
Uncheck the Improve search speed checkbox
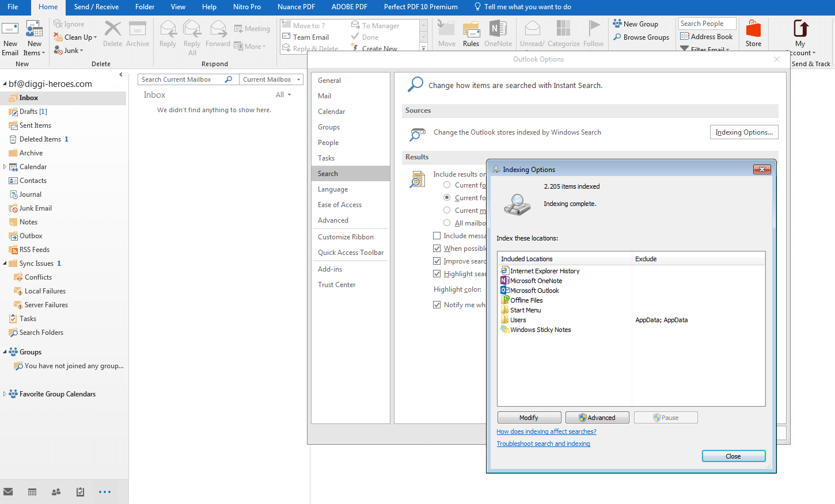tap(437, 261)
